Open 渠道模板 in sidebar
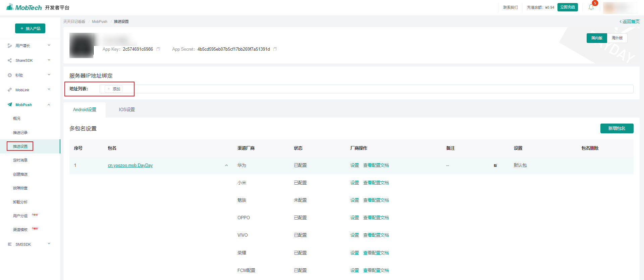This screenshot has width=644, height=280. [x=20, y=230]
